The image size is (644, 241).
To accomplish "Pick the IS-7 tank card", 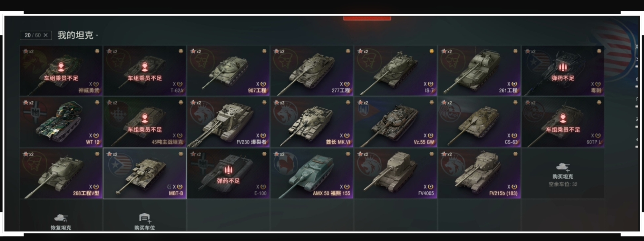I will coord(396,71).
